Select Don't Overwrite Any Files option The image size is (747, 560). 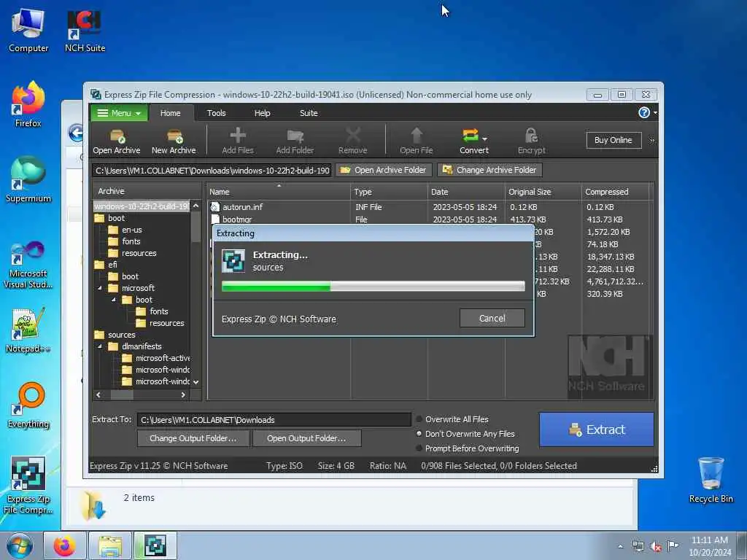point(465,434)
